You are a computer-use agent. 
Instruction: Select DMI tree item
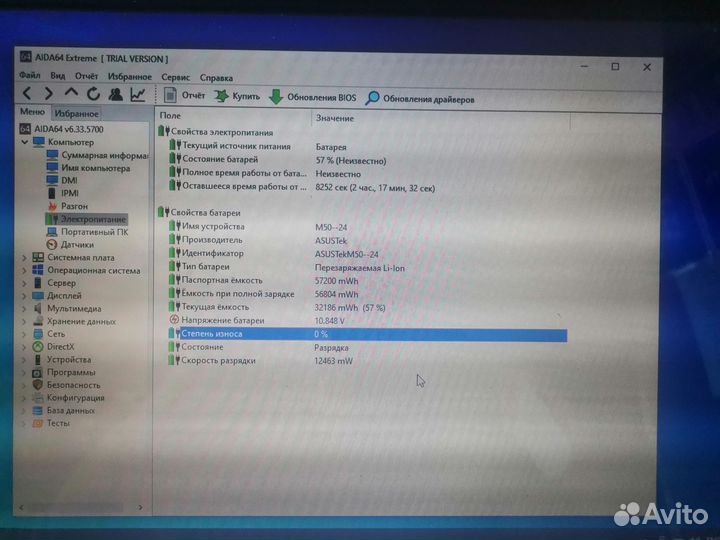click(62, 180)
